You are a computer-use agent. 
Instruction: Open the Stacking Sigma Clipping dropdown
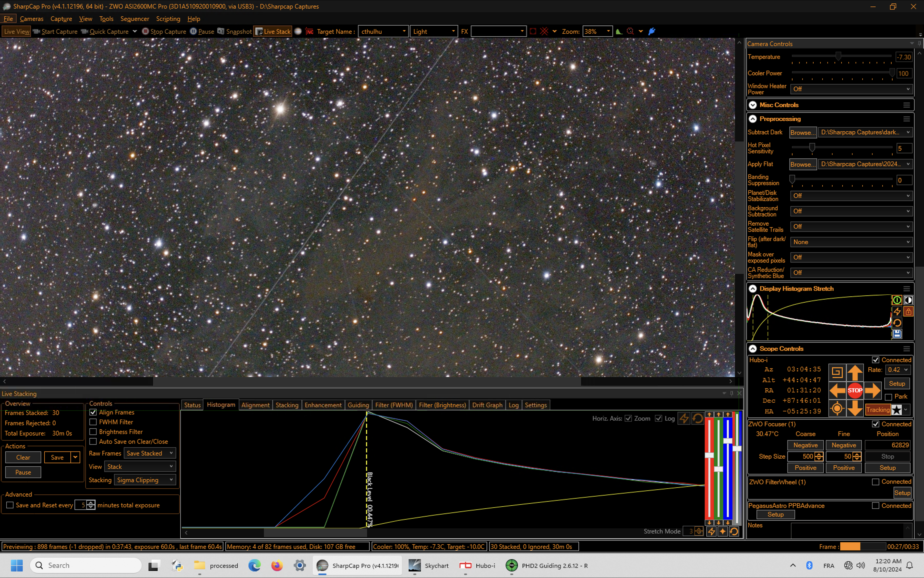145,480
